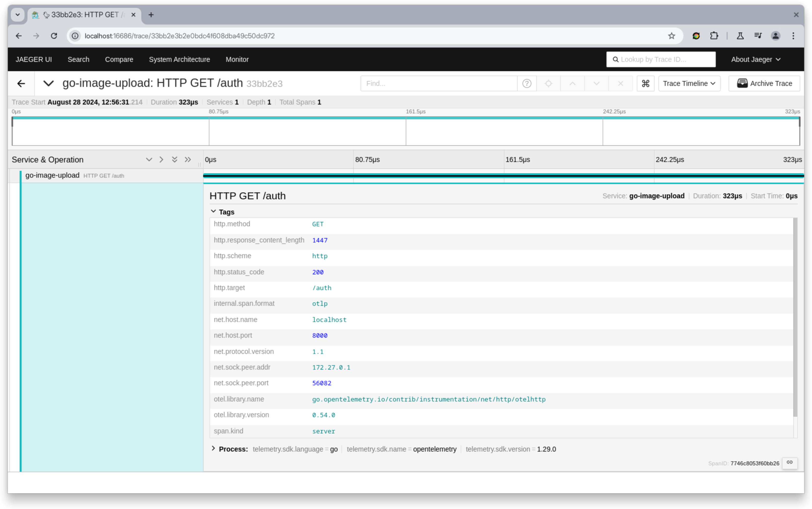This screenshot has width=812, height=509.
Task: Select Search in the navigation bar
Action: click(x=79, y=59)
